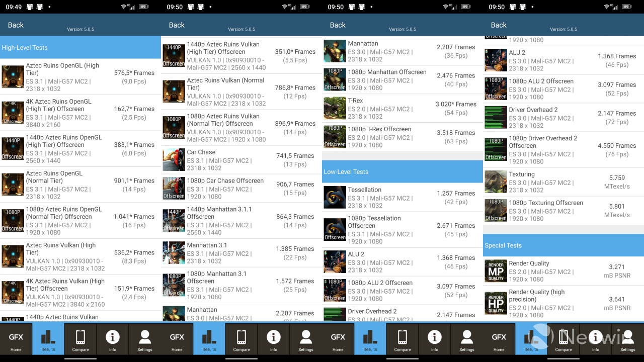Open 1440p Aztec Ruins Vulkan row, second screenshot
Viewport: 644px width, 362px height.
click(x=242, y=56)
